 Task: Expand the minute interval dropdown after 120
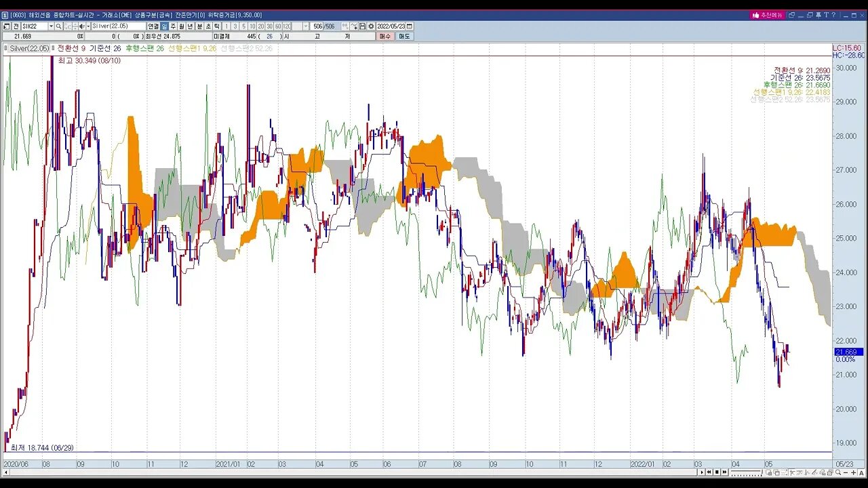[x=306, y=26]
